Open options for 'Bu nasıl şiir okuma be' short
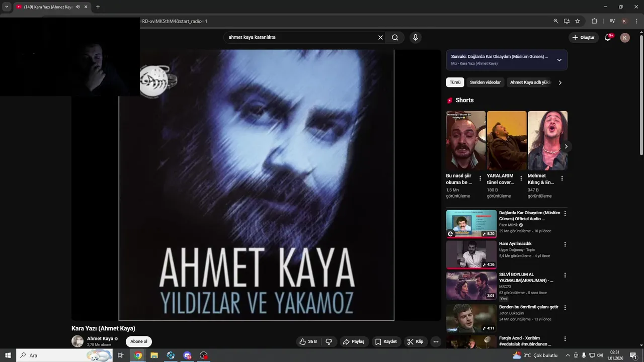Screen dimensions: 644x362 tap(480, 178)
